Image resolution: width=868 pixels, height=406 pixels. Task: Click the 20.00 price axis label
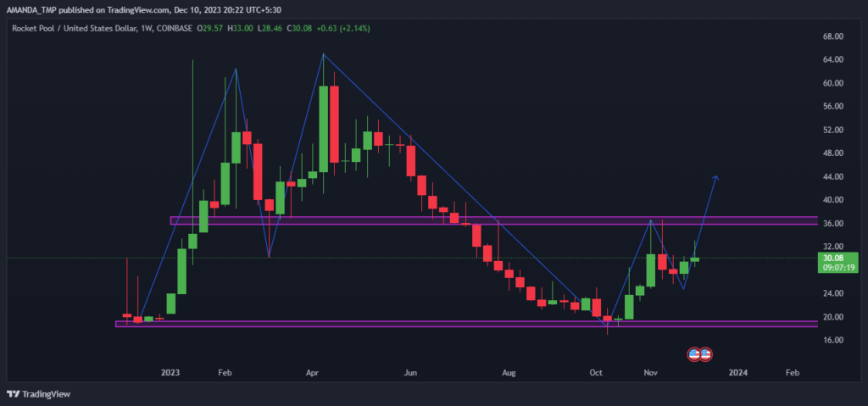pos(833,317)
